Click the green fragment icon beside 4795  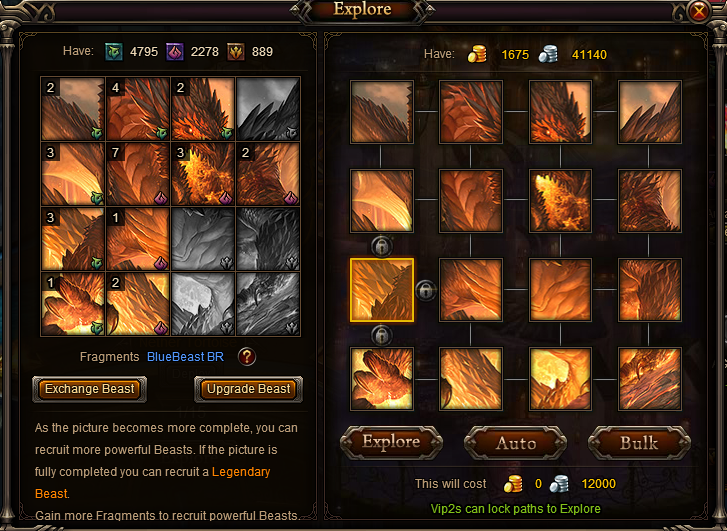click(114, 51)
